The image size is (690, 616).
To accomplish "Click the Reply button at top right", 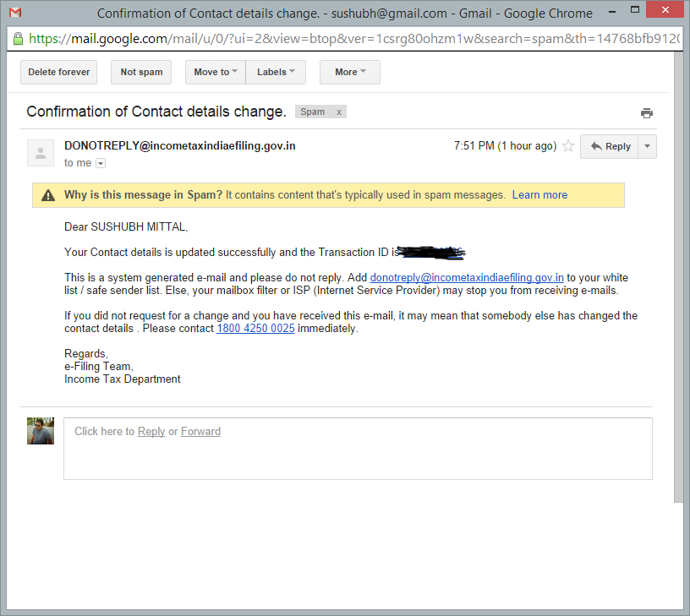I will coord(610,146).
